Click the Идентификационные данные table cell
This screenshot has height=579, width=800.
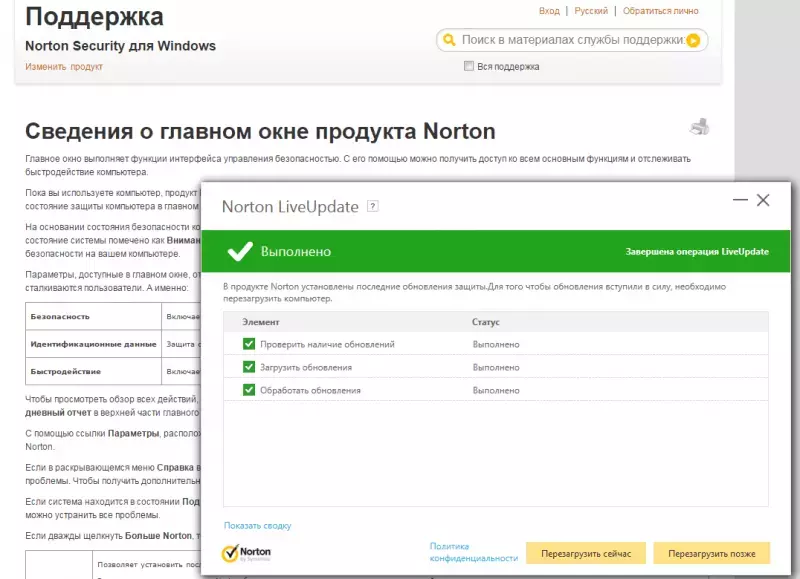93,344
